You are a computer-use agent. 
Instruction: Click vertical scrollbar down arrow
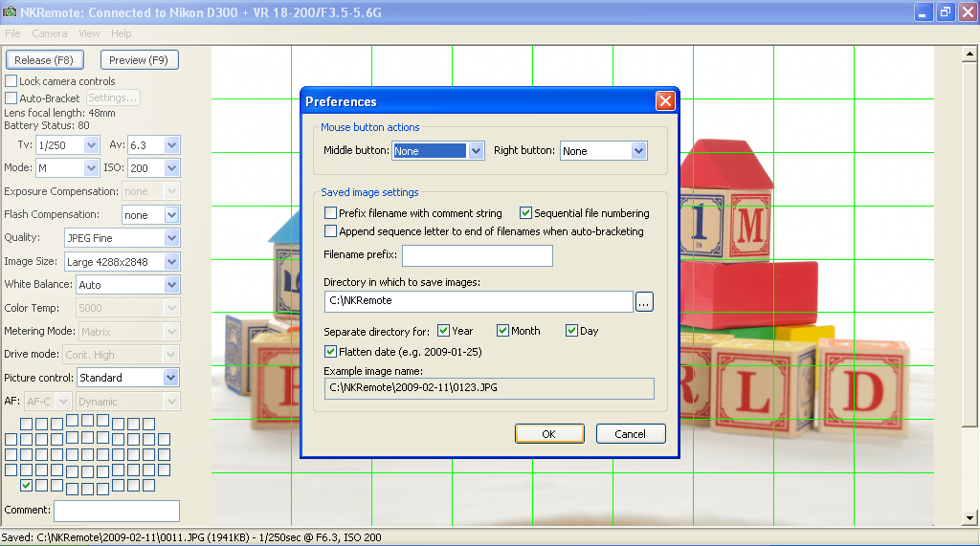click(x=969, y=517)
